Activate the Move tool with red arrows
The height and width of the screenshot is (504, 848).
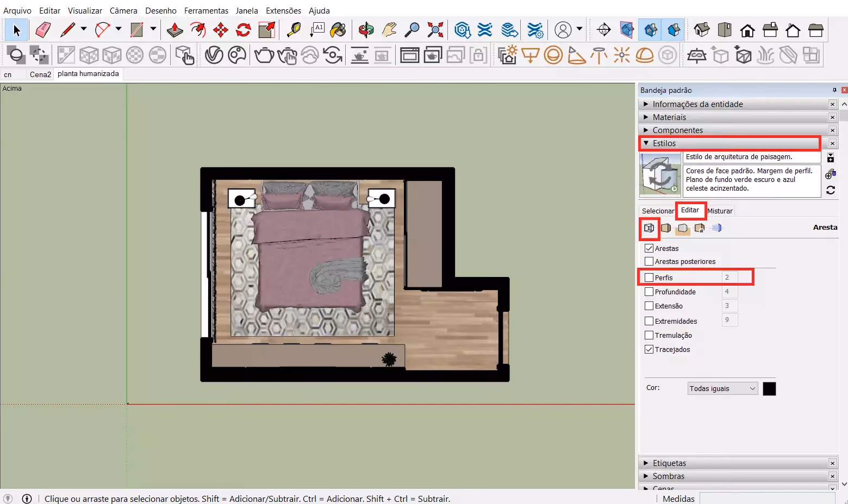coord(221,30)
